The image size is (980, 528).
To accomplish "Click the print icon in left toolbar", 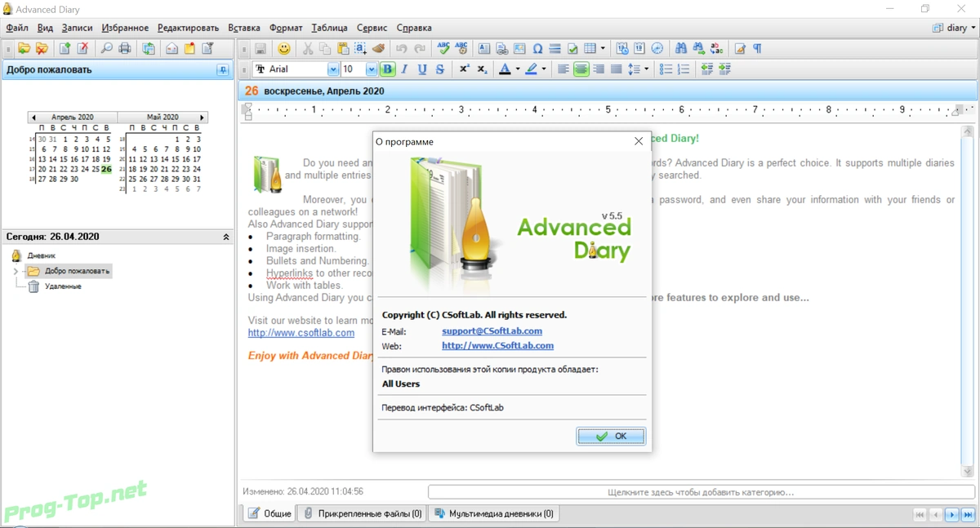I will [x=124, y=49].
